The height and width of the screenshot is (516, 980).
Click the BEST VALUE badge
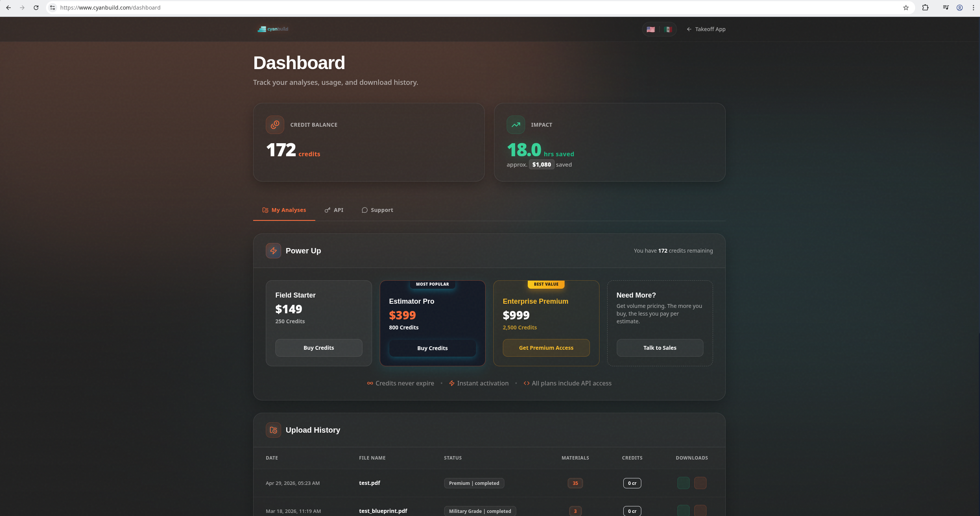click(546, 284)
